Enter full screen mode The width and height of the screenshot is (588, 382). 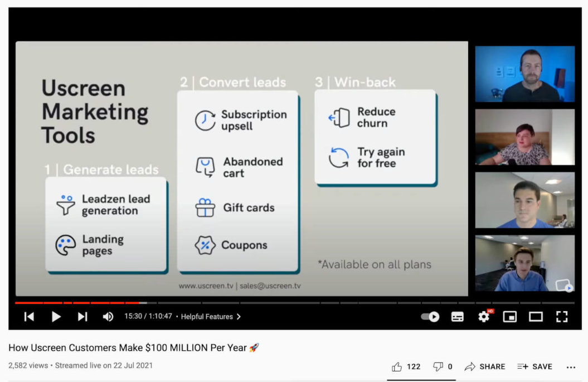562,317
